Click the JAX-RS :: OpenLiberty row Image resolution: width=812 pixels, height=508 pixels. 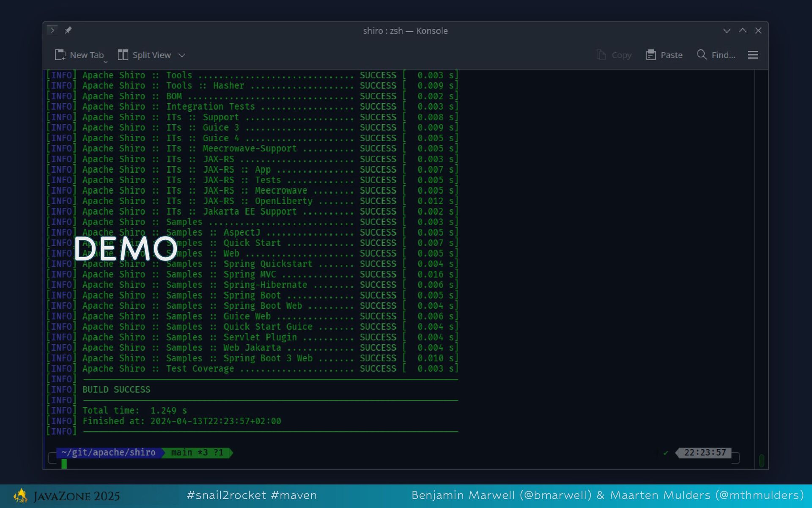click(x=252, y=201)
